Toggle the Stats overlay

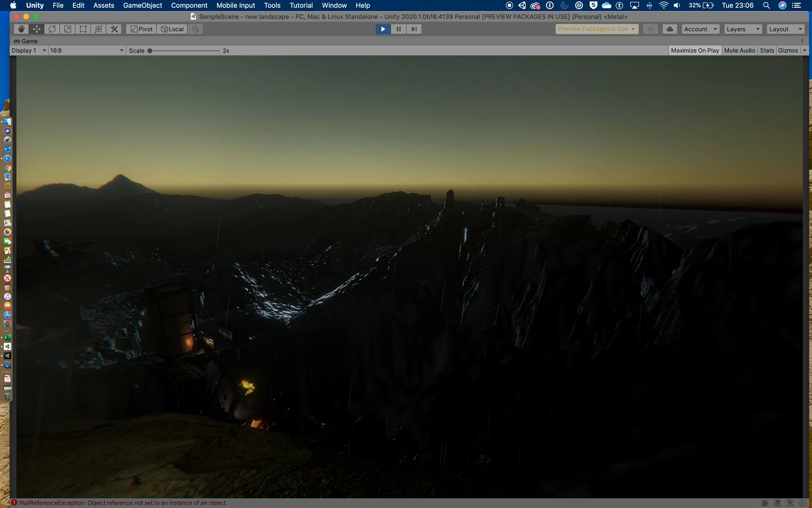click(767, 50)
